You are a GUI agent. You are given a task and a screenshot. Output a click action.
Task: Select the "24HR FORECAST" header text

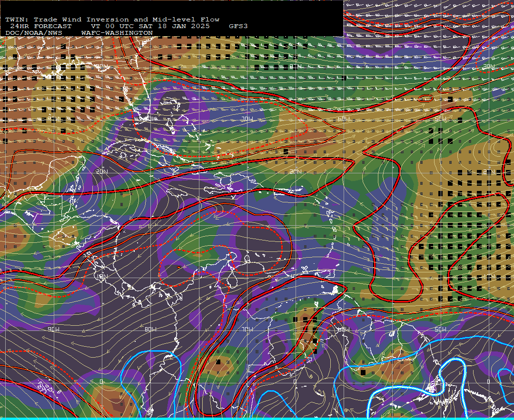coord(40,26)
